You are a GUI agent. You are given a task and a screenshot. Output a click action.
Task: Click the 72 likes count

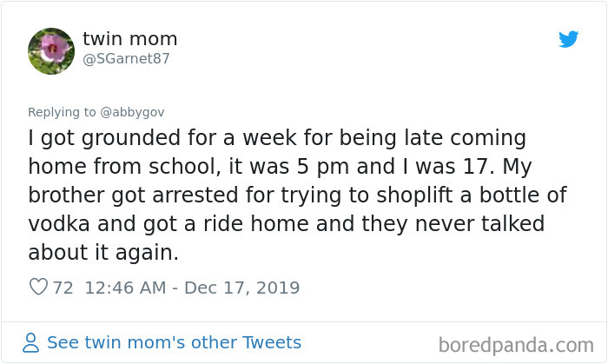click(63, 288)
